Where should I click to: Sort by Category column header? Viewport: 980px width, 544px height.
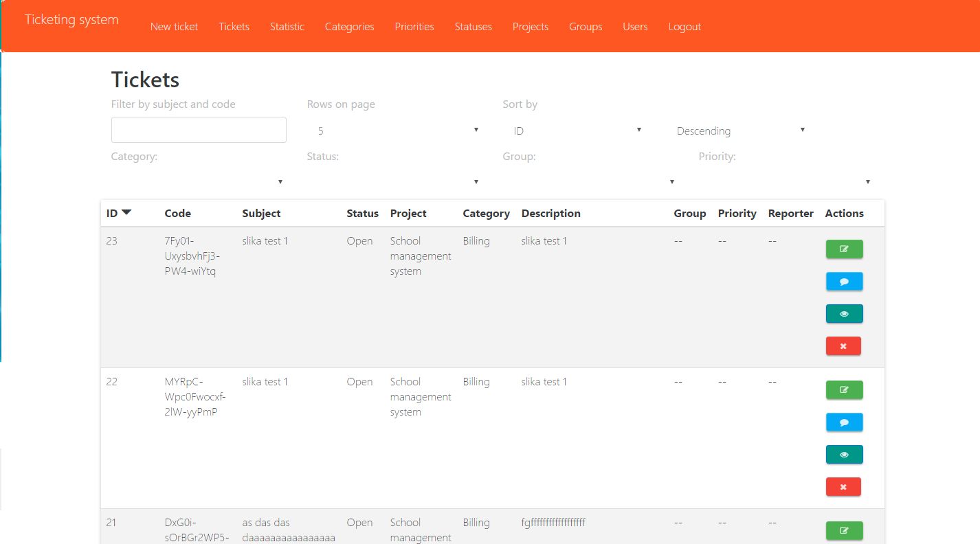pyautogui.click(x=487, y=214)
